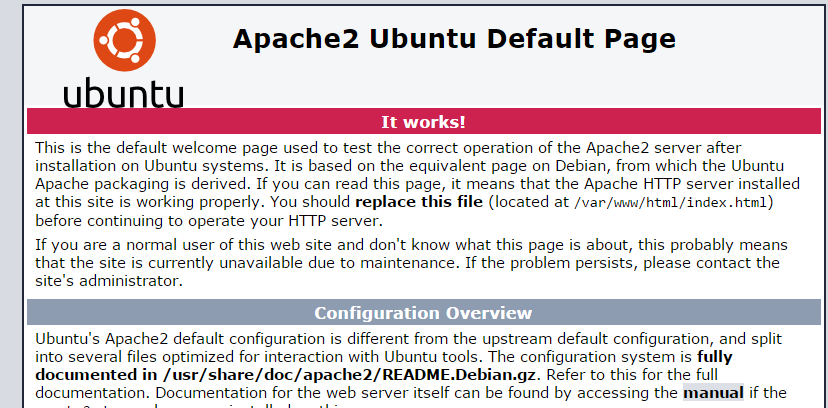Click '/usr/share/doc/apache2/README.Debian.gz' bold text
Screen dimensions: 828x408
(351, 375)
